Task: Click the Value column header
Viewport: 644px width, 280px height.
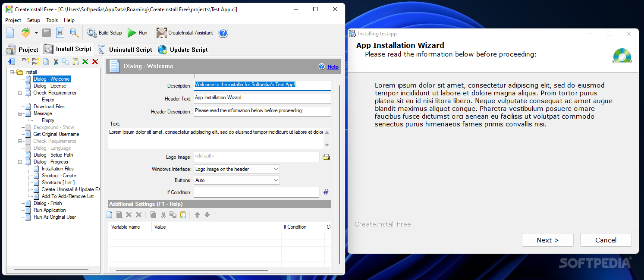Action: (x=217, y=227)
